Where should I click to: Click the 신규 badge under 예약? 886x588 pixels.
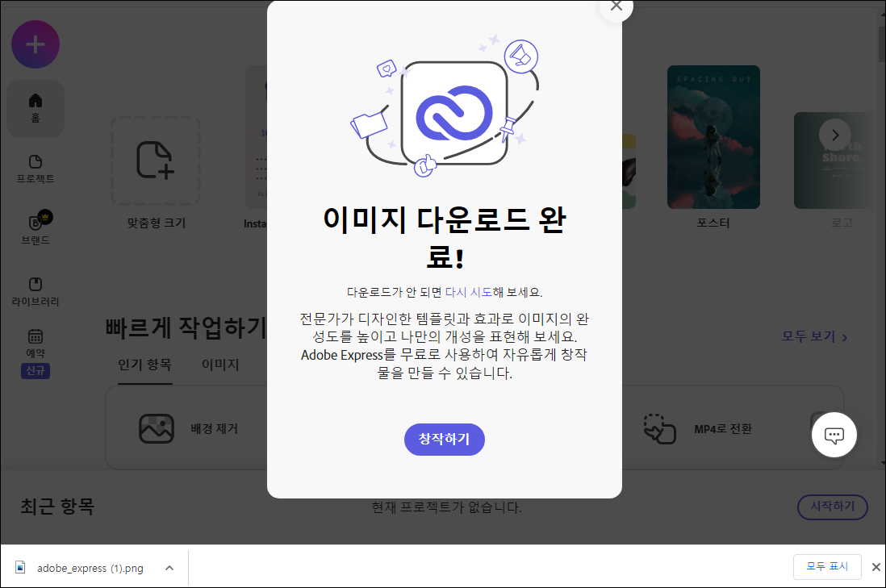coord(36,370)
